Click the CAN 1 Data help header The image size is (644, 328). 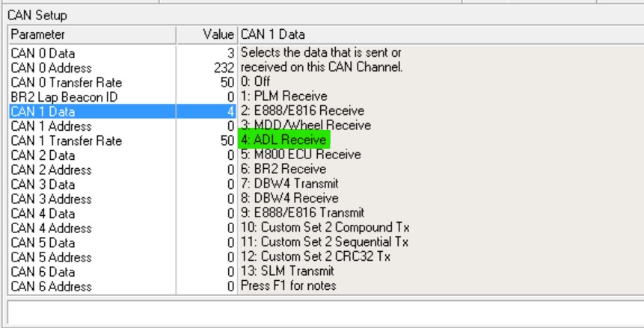coord(441,34)
